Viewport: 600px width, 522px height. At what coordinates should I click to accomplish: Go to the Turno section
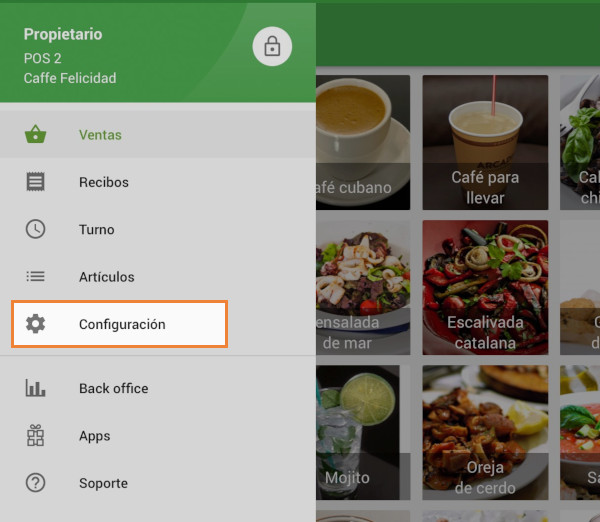(97, 229)
